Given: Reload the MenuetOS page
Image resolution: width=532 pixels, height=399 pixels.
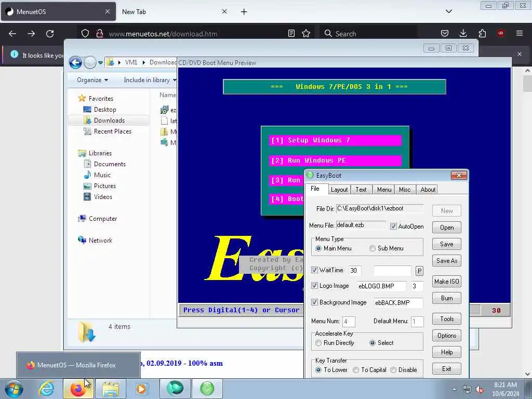Looking at the screenshot, I should (x=50, y=34).
